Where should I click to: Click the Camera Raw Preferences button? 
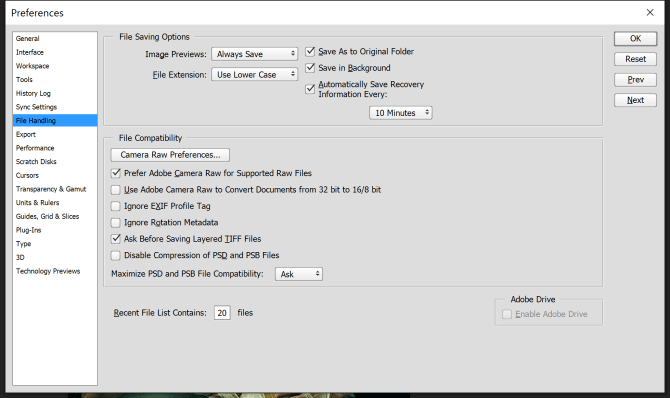coord(170,155)
